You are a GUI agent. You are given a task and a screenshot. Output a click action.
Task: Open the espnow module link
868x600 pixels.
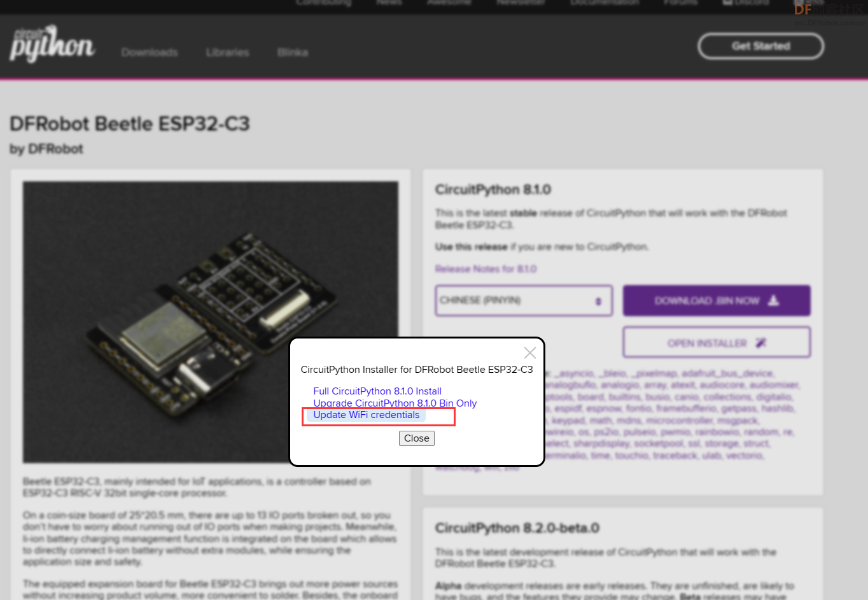pyautogui.click(x=603, y=408)
